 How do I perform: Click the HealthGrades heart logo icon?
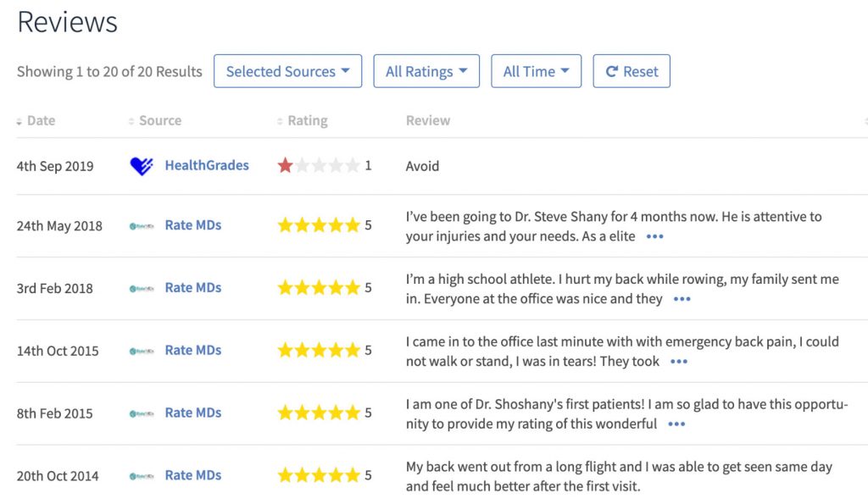point(142,166)
